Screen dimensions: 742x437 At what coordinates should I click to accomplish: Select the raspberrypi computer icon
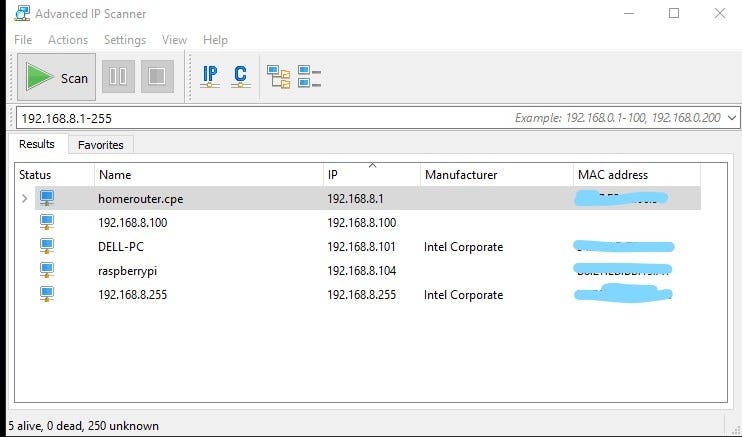[46, 271]
